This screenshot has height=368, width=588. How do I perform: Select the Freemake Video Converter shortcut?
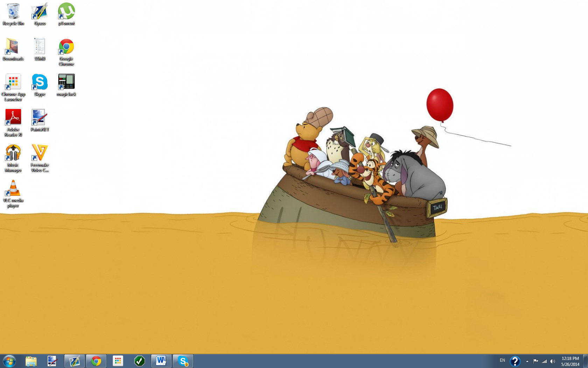click(x=40, y=158)
